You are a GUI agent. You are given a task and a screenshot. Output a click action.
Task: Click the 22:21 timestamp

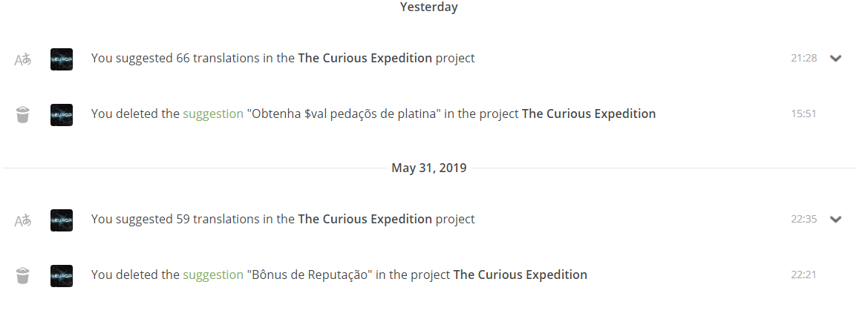pyautogui.click(x=804, y=275)
